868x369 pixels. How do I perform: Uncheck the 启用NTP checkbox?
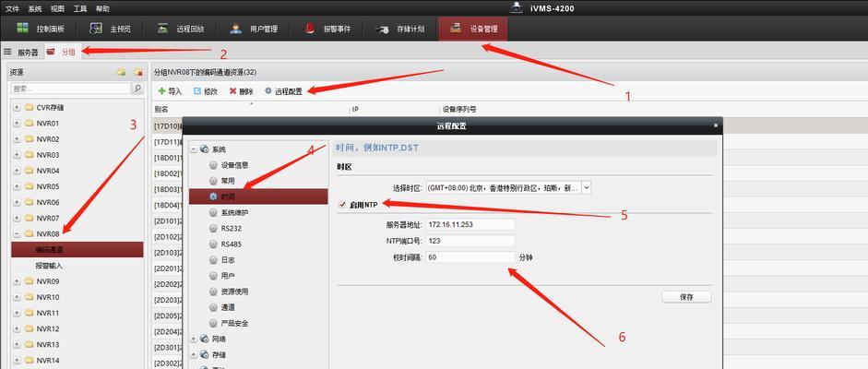pos(342,204)
